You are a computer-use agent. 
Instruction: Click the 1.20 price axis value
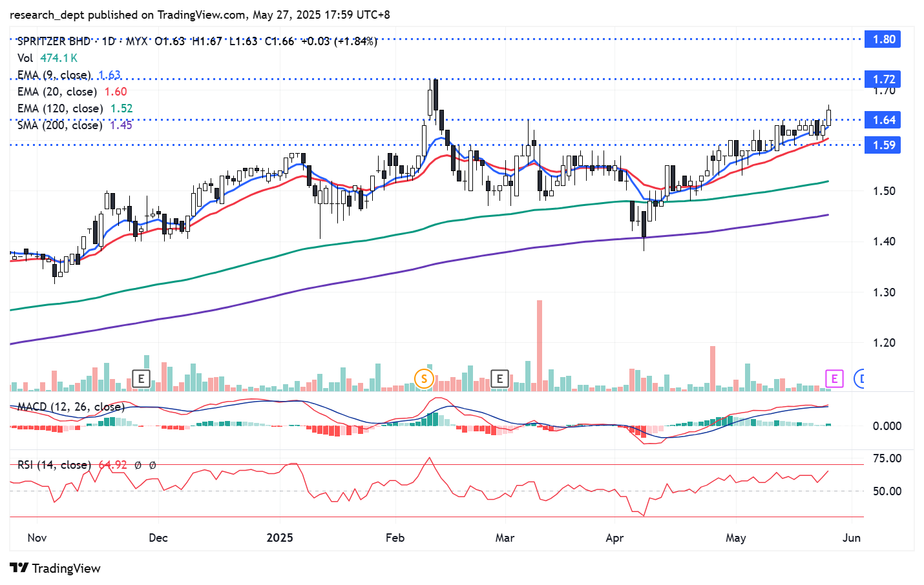884,343
